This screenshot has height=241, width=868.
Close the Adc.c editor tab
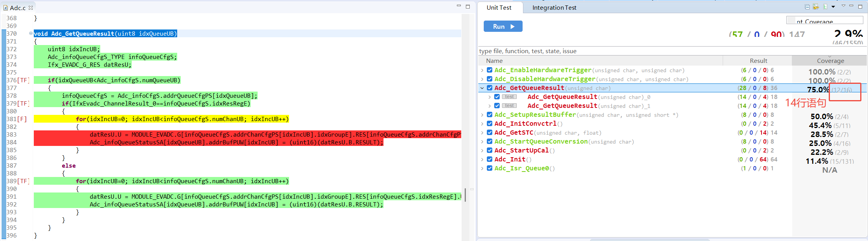coord(31,8)
